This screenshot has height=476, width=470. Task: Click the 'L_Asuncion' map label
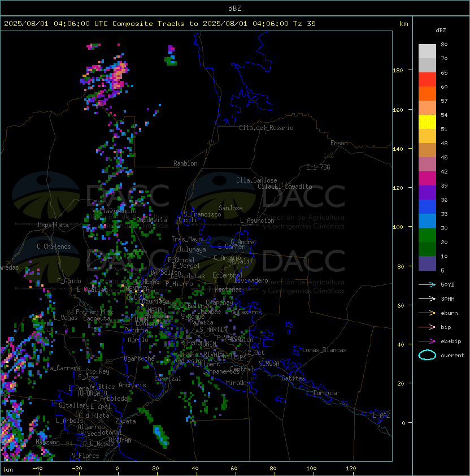(257, 220)
